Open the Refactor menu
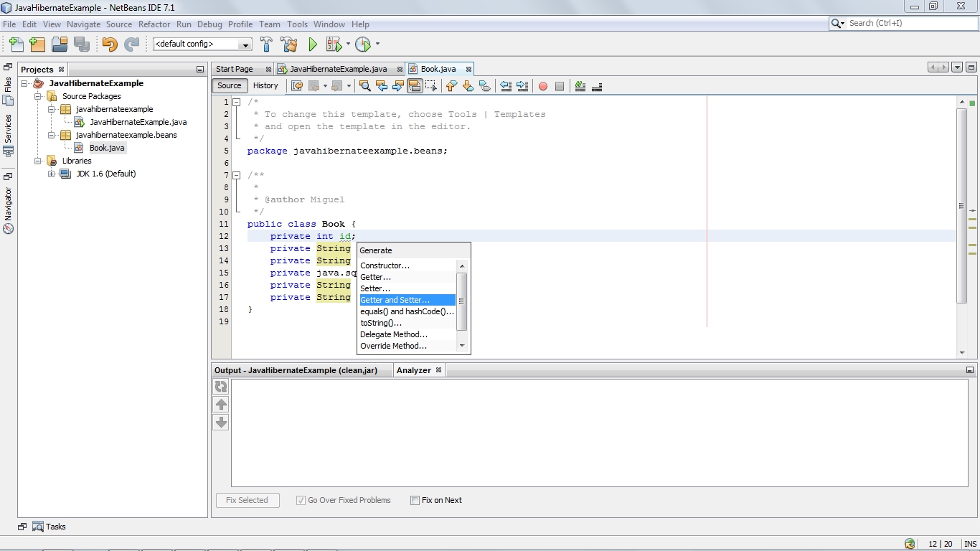 tap(154, 24)
